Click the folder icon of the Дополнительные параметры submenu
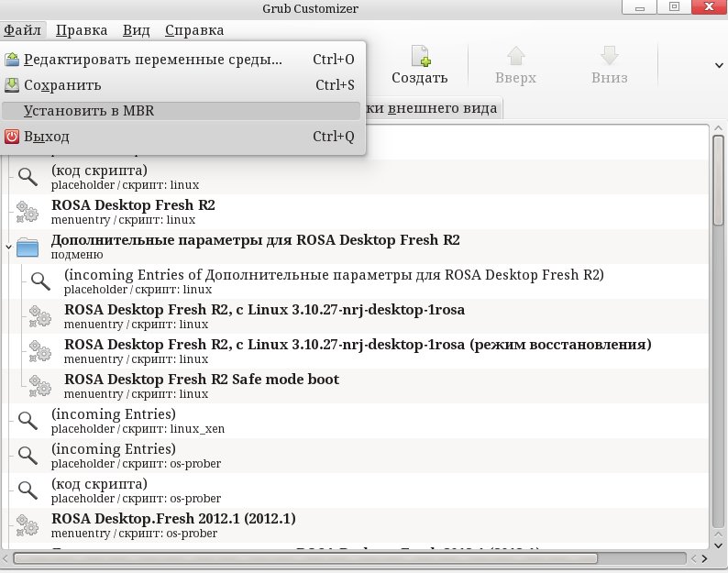Image resolution: width=728 pixels, height=573 pixels. point(28,247)
